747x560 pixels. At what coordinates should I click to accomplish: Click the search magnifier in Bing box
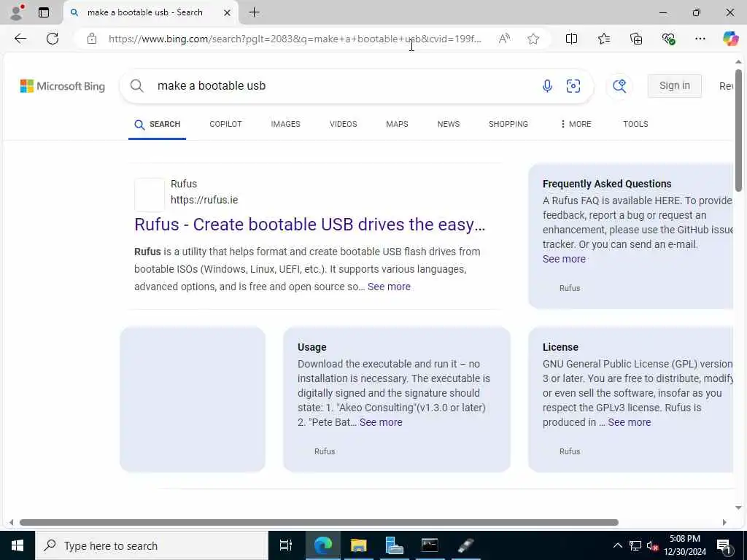136,86
